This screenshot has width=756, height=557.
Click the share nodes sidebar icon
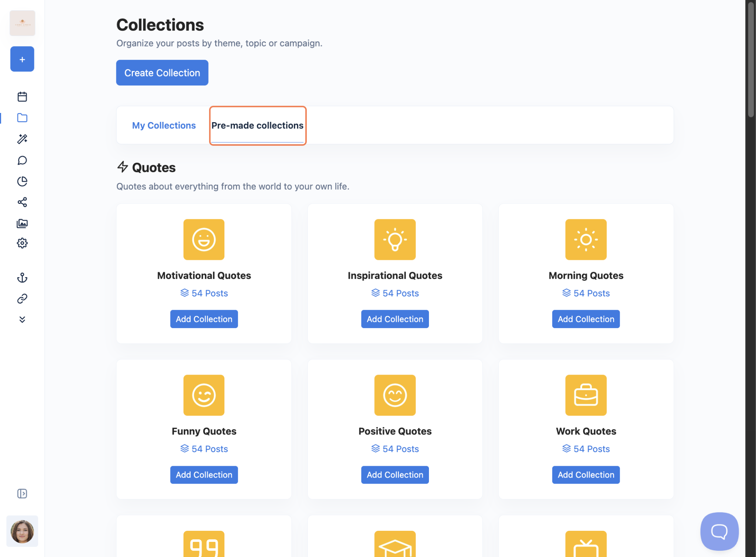tap(22, 202)
